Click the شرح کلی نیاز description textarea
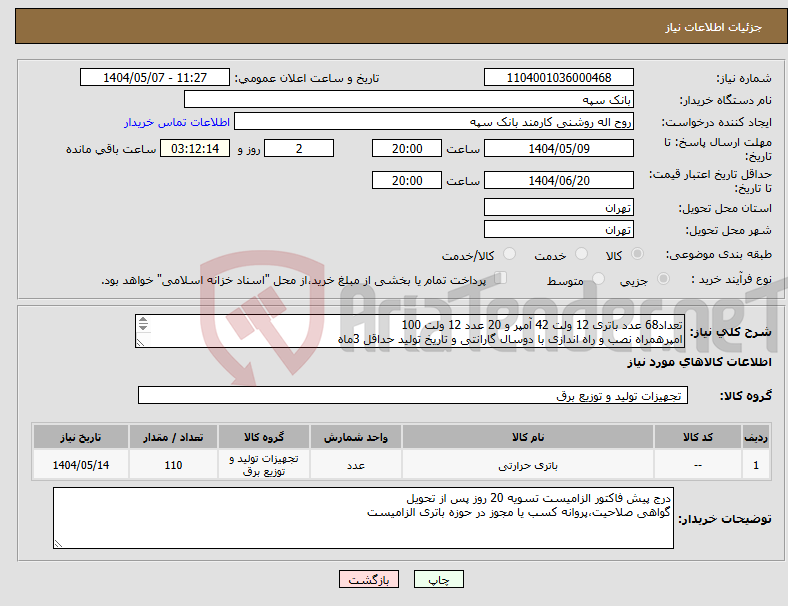 (x=410, y=332)
